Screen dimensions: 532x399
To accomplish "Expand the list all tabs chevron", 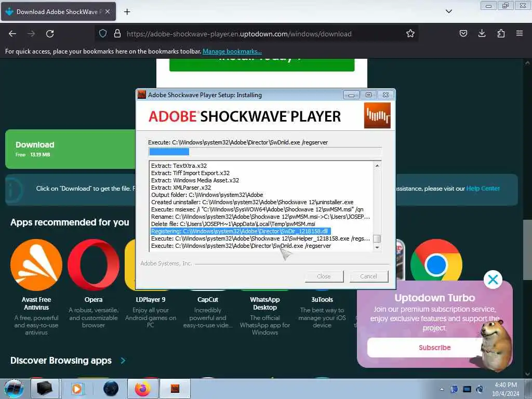I will pyautogui.click(x=448, y=11).
